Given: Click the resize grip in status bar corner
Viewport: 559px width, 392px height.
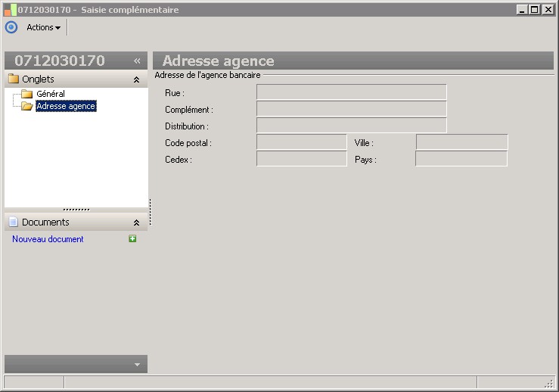Looking at the screenshot, I should pyautogui.click(x=549, y=384).
